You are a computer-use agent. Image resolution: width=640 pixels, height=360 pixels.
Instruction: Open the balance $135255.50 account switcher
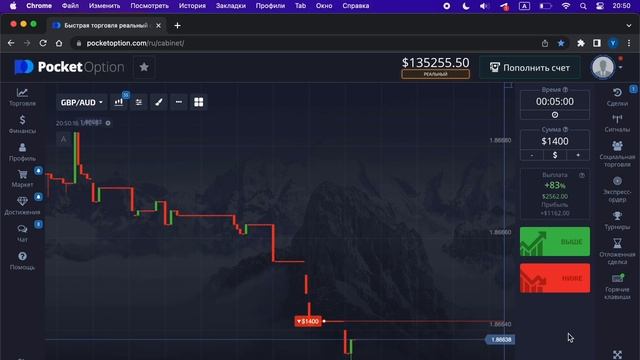tap(436, 63)
